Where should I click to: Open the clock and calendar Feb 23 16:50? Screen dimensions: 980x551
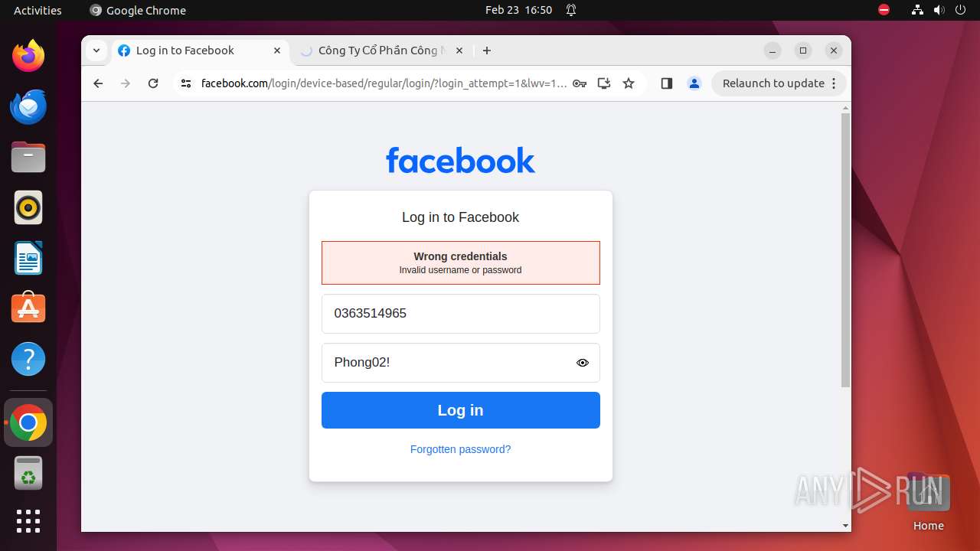coord(518,10)
